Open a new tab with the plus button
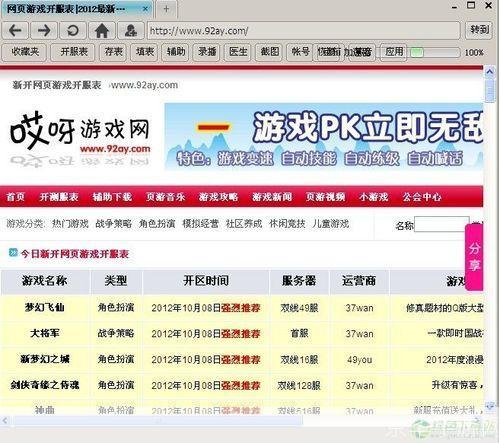Viewport: 500px width, 443px height. 166,9
